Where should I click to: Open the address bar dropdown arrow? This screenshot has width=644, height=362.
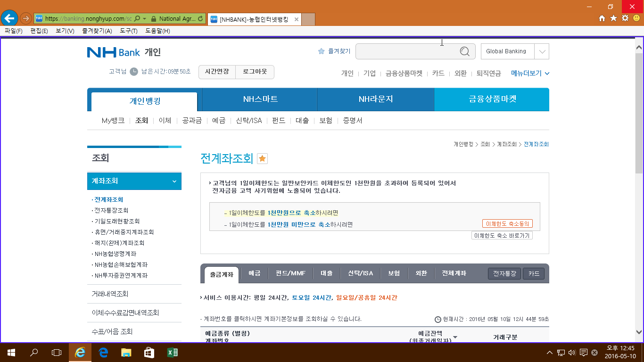click(144, 19)
